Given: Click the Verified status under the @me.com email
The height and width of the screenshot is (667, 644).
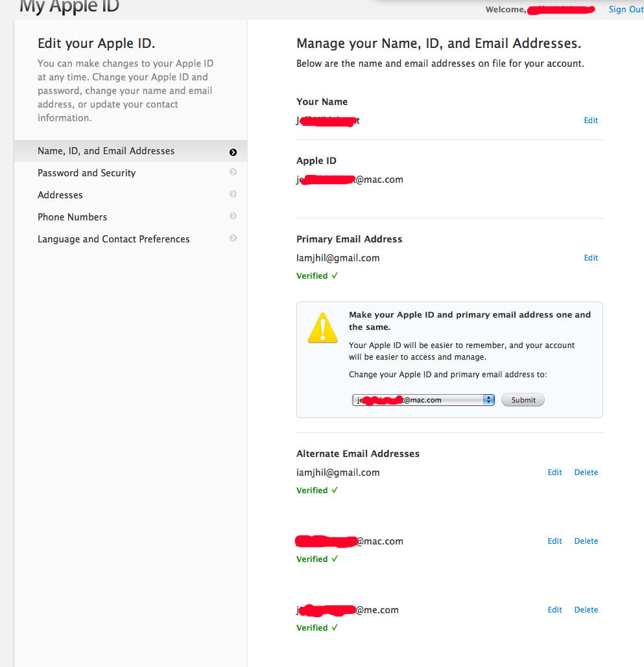Looking at the screenshot, I should [x=317, y=627].
